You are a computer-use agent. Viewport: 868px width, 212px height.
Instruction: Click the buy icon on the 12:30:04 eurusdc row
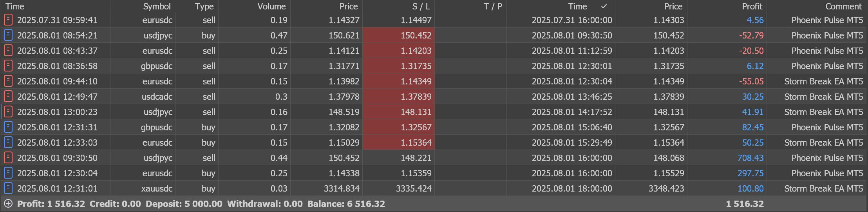8,173
